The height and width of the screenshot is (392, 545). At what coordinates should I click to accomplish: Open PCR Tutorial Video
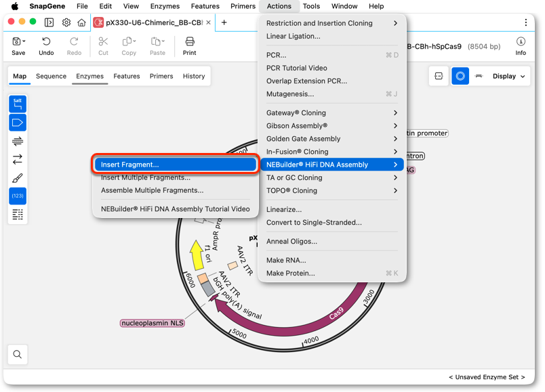pos(331,68)
